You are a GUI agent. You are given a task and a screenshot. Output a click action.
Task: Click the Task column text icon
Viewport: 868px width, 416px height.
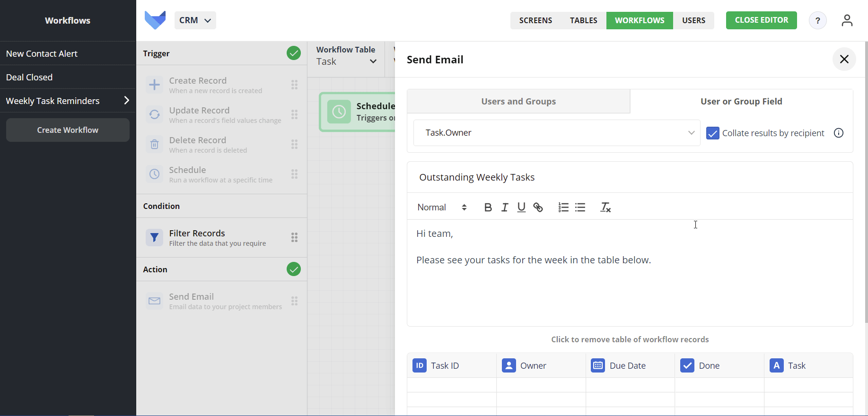pos(777,365)
